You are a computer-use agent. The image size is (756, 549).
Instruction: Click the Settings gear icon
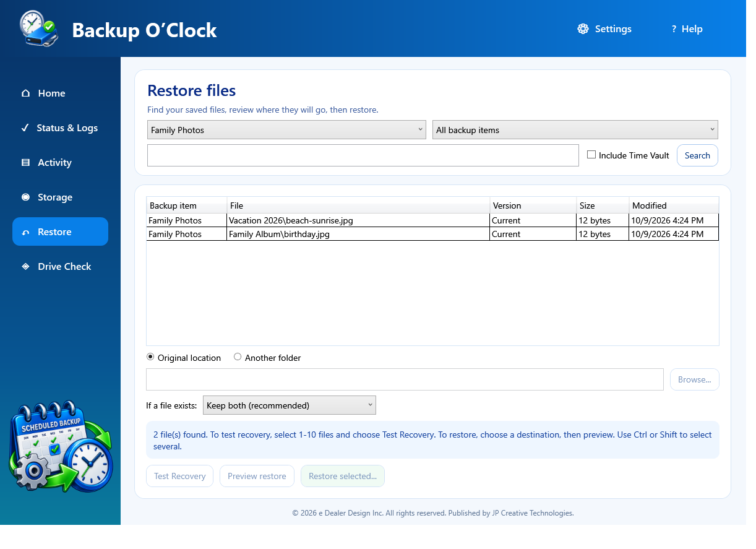583,29
